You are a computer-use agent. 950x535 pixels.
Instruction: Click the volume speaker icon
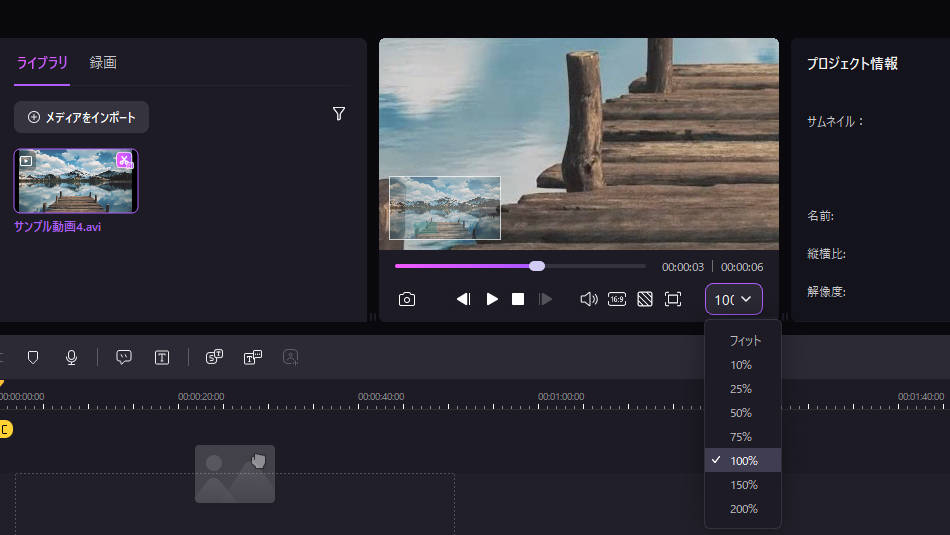pos(588,299)
